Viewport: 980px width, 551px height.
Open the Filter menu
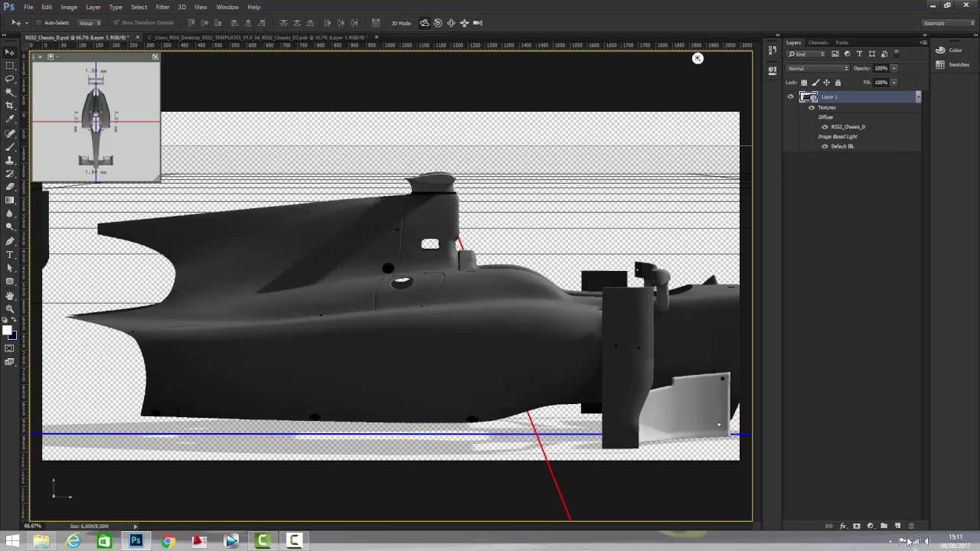(x=162, y=7)
